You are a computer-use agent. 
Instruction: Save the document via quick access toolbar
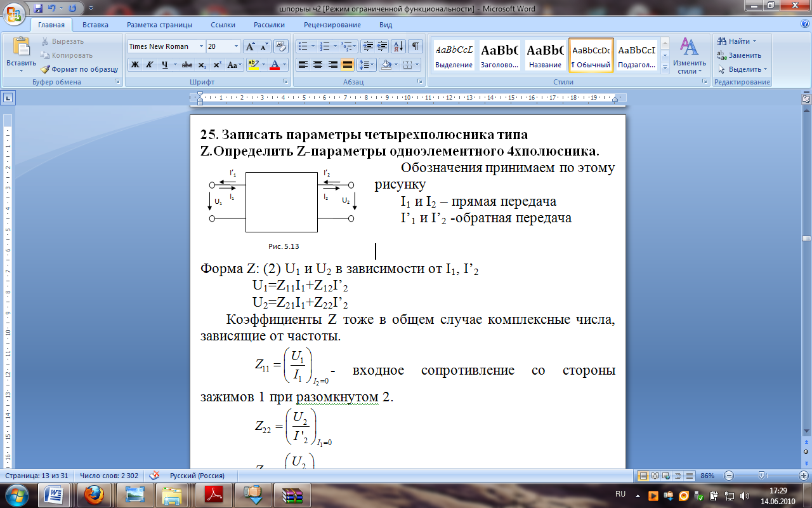coord(38,8)
